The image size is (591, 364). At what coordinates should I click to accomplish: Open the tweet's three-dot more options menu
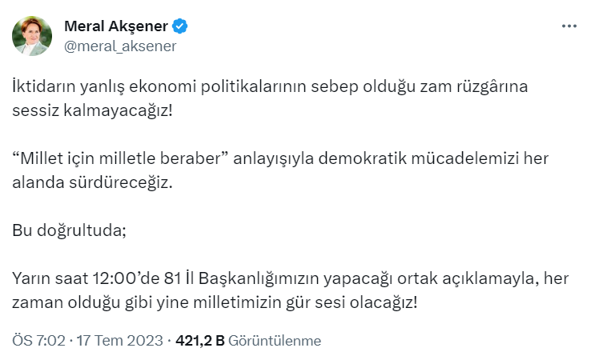(x=569, y=26)
